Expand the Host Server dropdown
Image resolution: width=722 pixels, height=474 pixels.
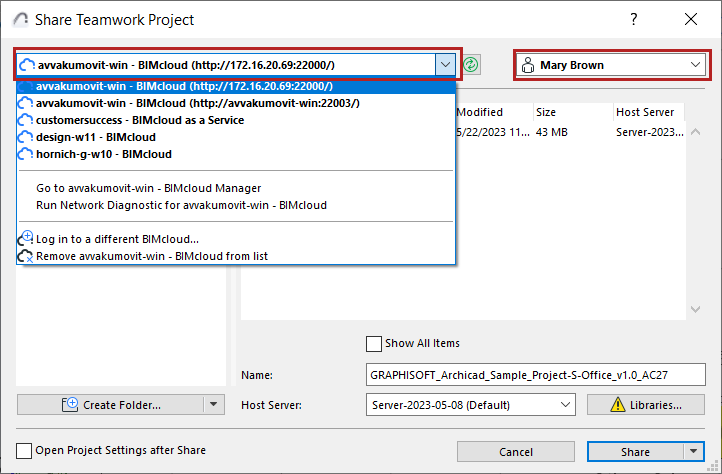565,405
